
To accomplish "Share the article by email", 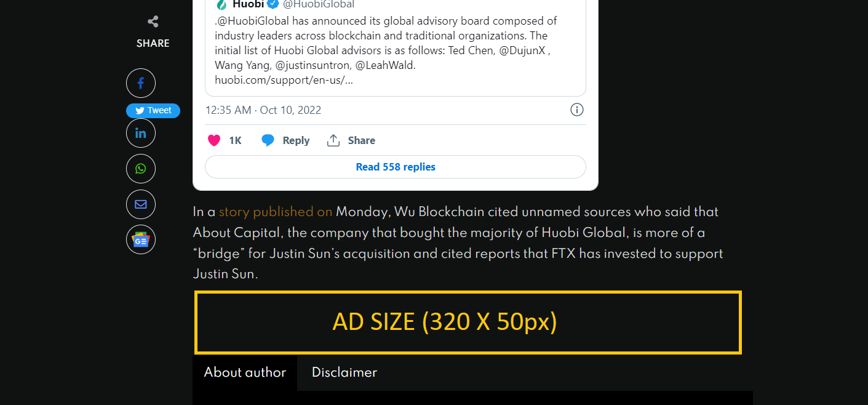I will click(141, 204).
